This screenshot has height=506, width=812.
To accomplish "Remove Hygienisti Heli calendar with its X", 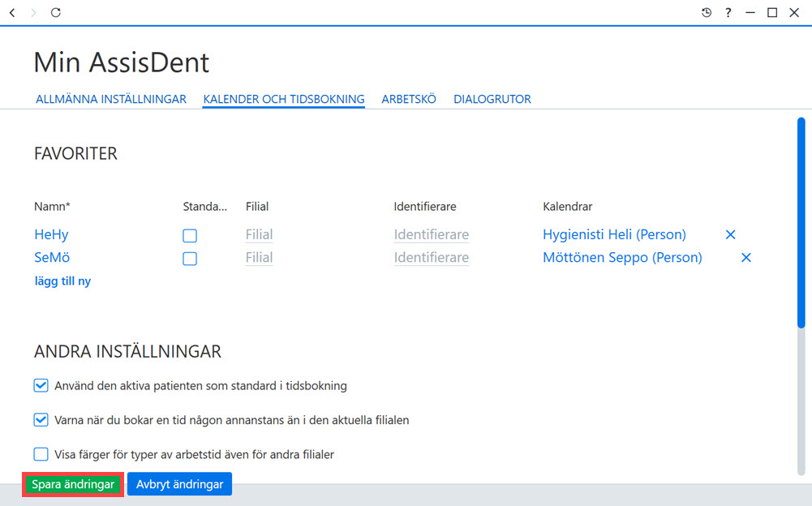I will coord(730,234).
